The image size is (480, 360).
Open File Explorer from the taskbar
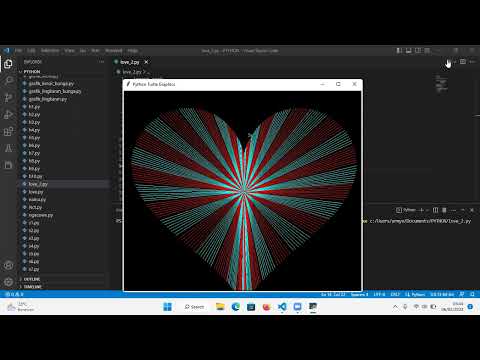pyautogui.click(x=220, y=307)
